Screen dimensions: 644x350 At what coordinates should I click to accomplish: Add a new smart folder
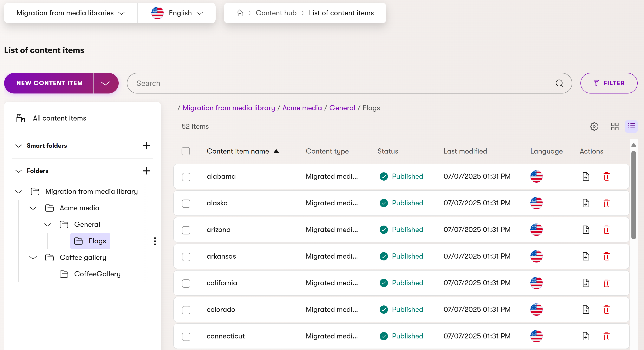pyautogui.click(x=146, y=146)
